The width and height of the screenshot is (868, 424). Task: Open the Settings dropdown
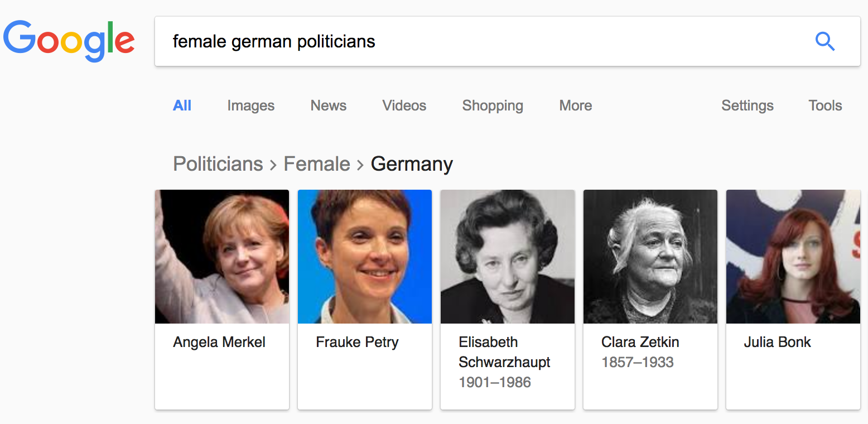click(748, 105)
